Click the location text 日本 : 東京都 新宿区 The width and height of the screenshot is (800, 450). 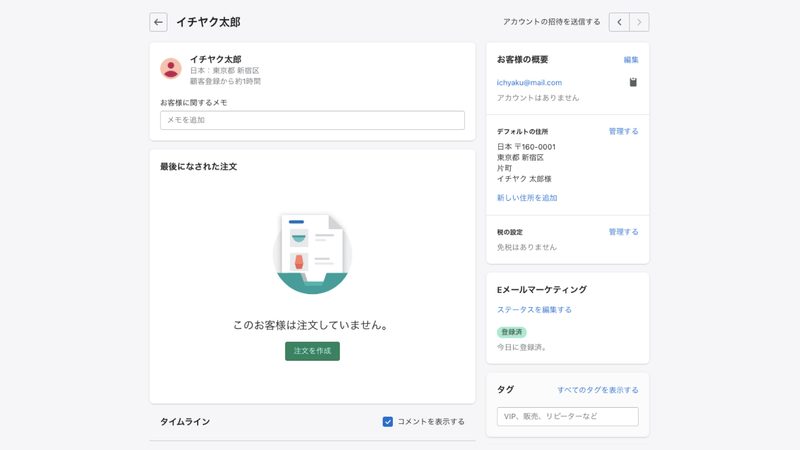224,70
